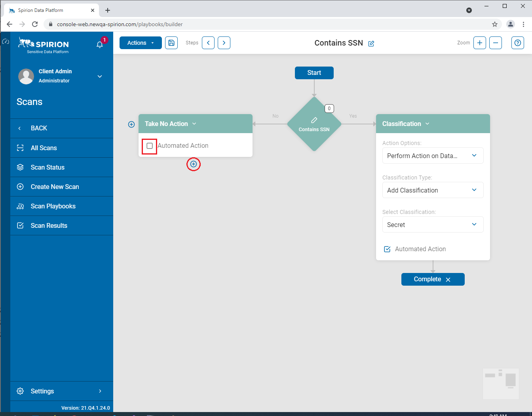The height and width of the screenshot is (416, 532).
Task: Open All Scans in the sidebar
Action: point(62,148)
